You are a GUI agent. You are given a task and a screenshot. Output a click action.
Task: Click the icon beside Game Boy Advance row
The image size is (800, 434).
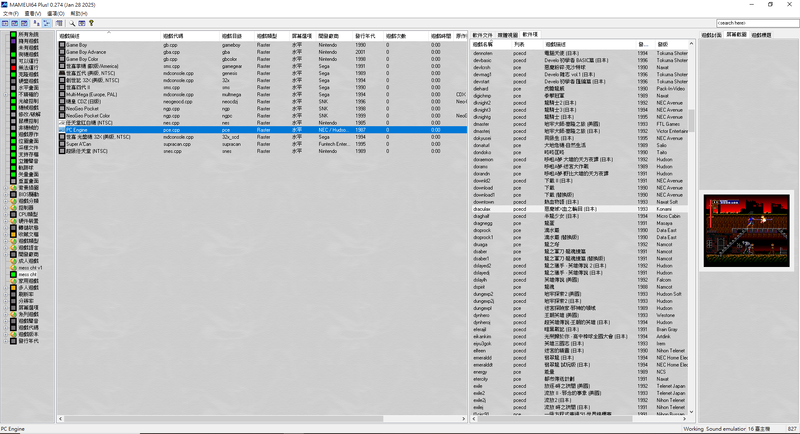click(62, 52)
